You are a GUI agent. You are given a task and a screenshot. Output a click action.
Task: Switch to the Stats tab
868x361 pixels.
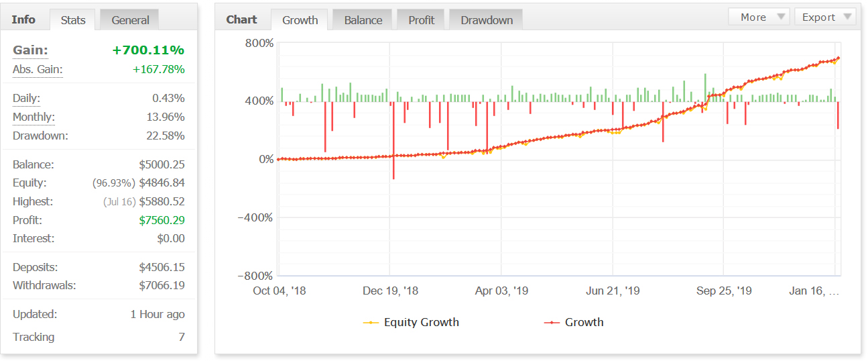pyautogui.click(x=73, y=20)
